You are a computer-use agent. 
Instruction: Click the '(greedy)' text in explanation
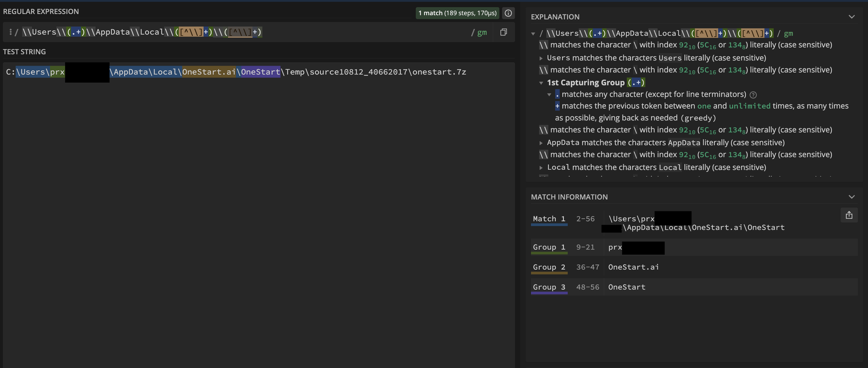coord(698,118)
